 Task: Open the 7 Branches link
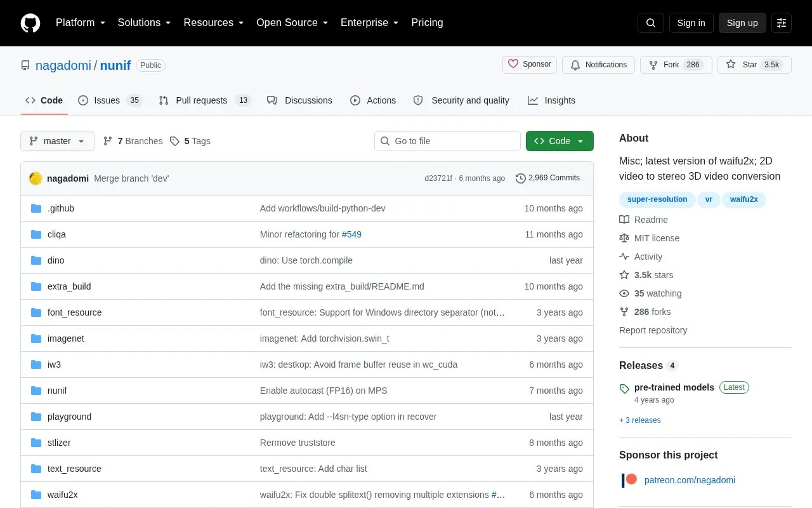point(133,141)
